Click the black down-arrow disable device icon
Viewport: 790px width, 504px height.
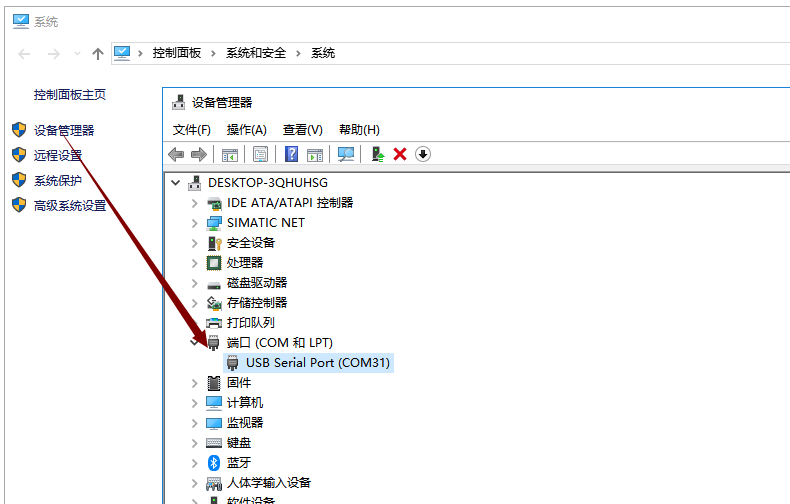pyautogui.click(x=423, y=154)
